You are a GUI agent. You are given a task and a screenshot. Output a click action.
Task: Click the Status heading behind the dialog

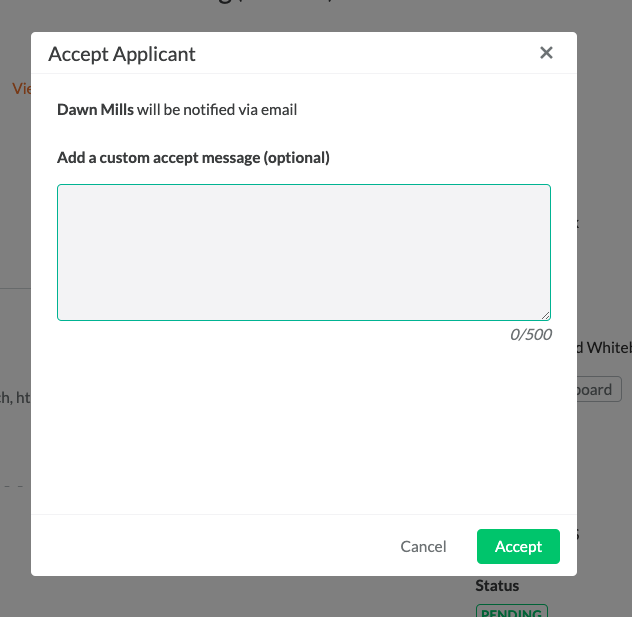497,585
